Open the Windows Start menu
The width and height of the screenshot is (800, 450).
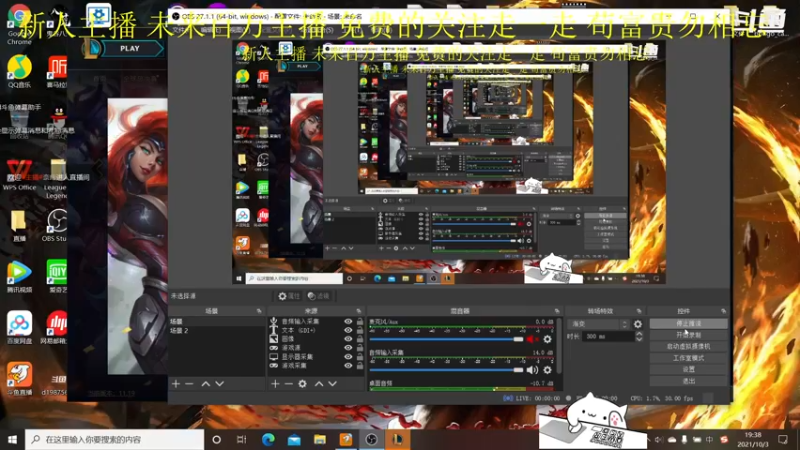pos(12,439)
